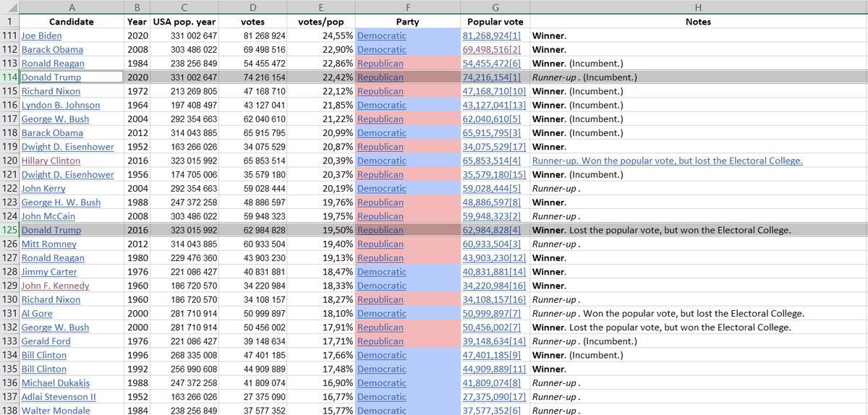Open Adlai Stevenson II link
Viewport: 868px width, 415px height.
click(60, 397)
